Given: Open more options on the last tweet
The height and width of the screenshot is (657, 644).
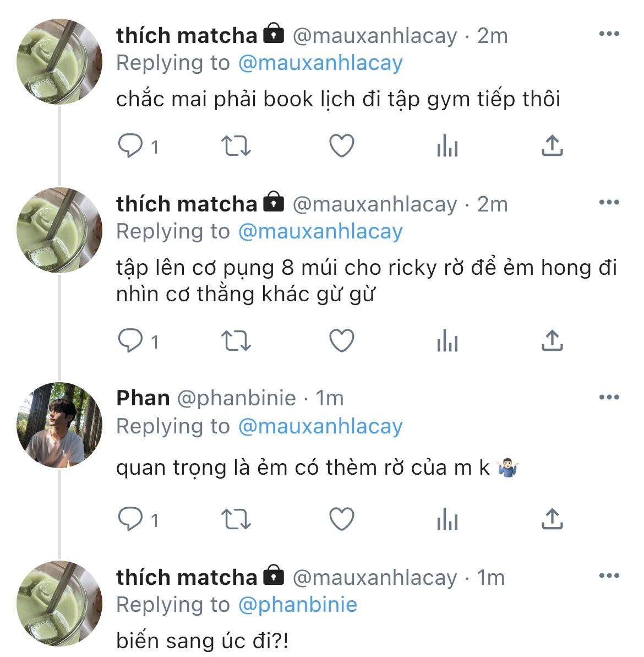Looking at the screenshot, I should point(609,576).
